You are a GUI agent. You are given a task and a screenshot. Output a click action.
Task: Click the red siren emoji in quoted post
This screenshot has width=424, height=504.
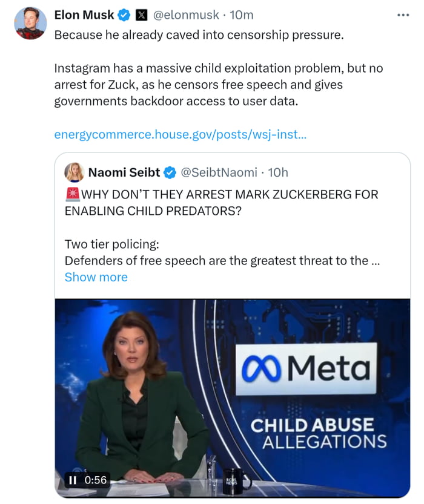[x=72, y=195]
